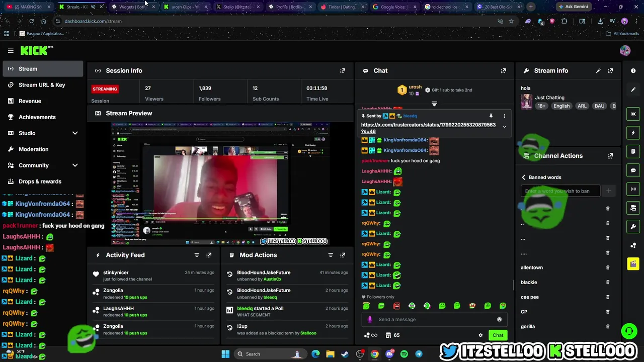The image size is (644, 362).
Task: Collapse the pinned message chevron
Action: pos(504,127)
